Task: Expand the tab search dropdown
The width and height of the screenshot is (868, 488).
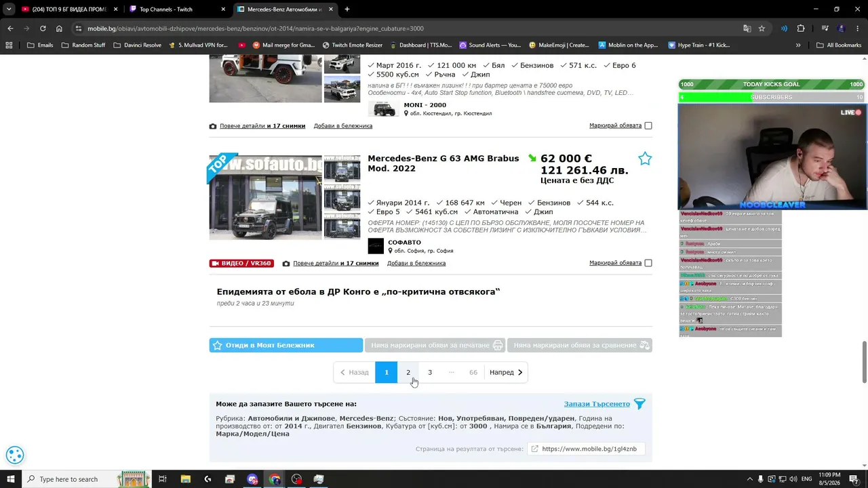Action: 9,9
